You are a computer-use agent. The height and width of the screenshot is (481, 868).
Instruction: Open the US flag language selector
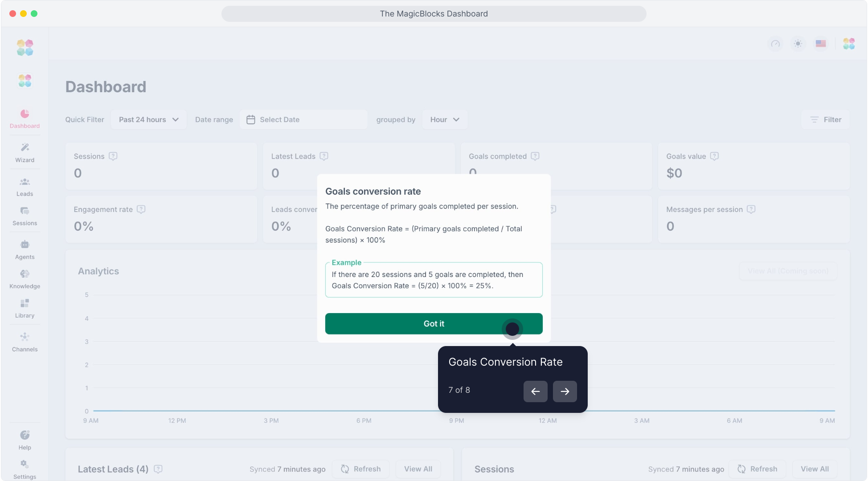point(821,44)
